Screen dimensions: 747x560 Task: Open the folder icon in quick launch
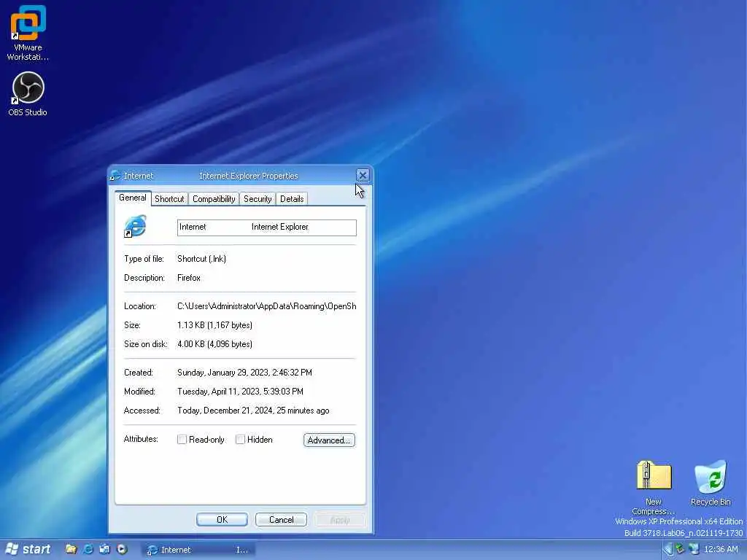[x=71, y=549]
